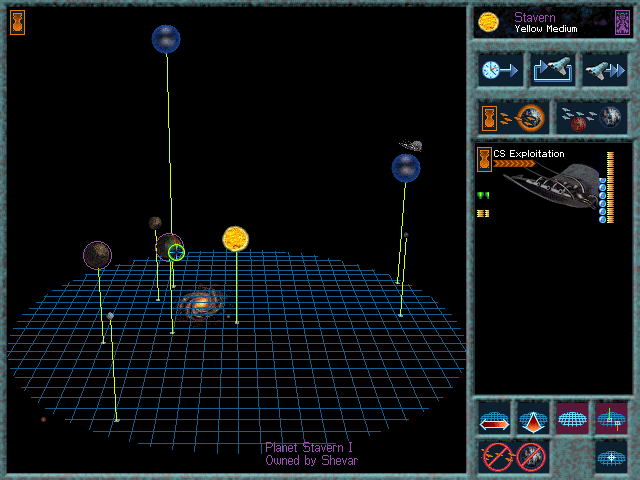
Task: Click the ship fast-forward movement button
Action: click(604, 70)
